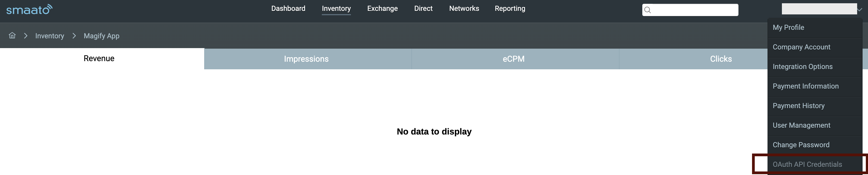The width and height of the screenshot is (868, 175).
Task: Open My Profile from the account menu
Action: [x=788, y=28]
